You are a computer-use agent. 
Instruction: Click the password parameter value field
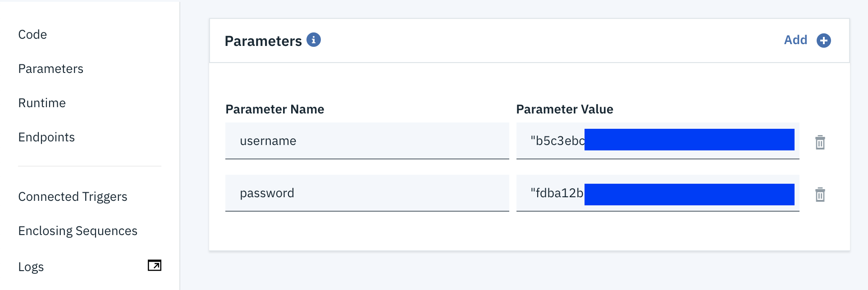coord(658,193)
